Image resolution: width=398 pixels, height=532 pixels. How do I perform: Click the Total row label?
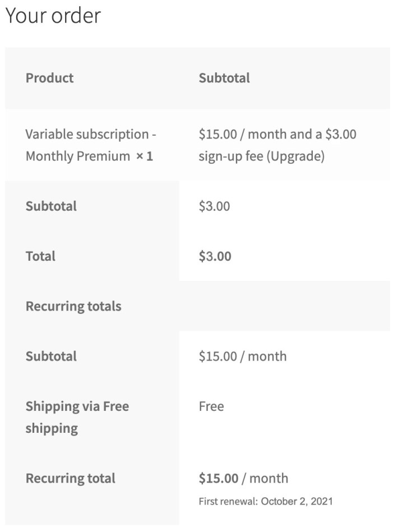click(40, 257)
